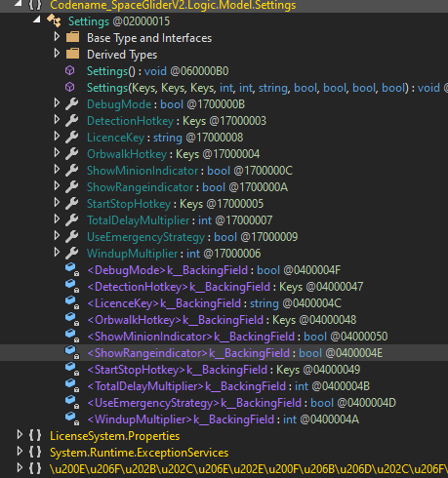Click the namespace braces icon for LicenseSystem.Properties

pyautogui.click(x=35, y=435)
